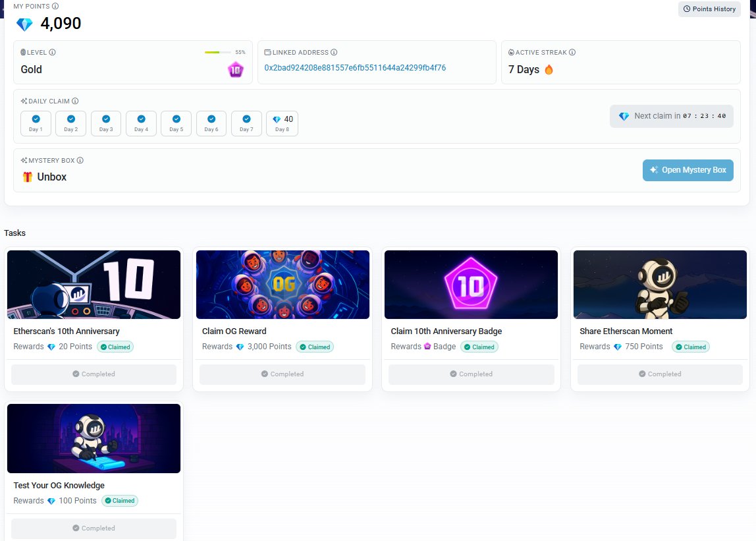Select the Day 4 claimed checkmark
Screen dimensions: 756x541
coord(142,119)
